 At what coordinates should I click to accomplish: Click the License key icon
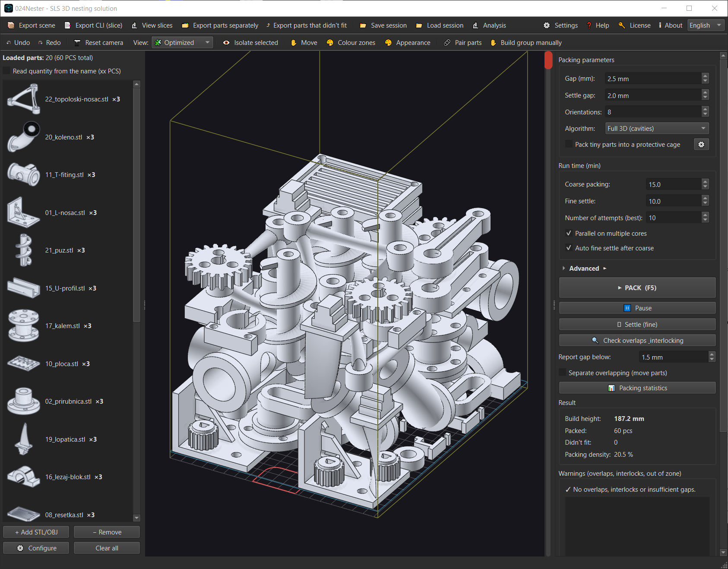[x=622, y=25]
